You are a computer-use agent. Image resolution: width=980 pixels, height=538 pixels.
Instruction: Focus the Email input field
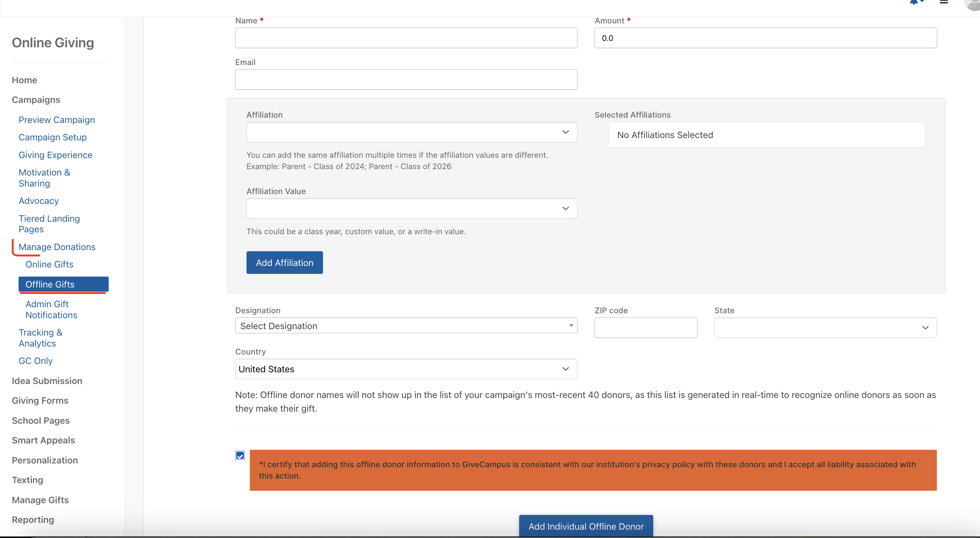click(x=406, y=79)
